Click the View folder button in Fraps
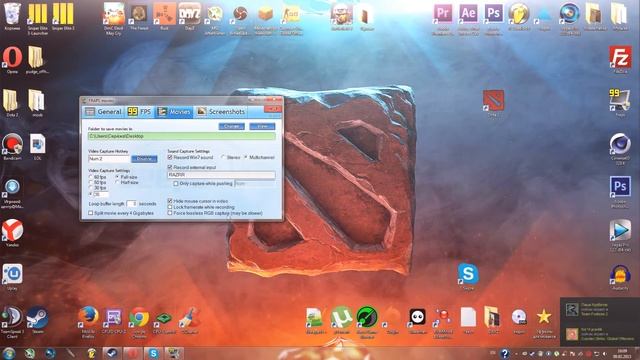 pos(262,127)
